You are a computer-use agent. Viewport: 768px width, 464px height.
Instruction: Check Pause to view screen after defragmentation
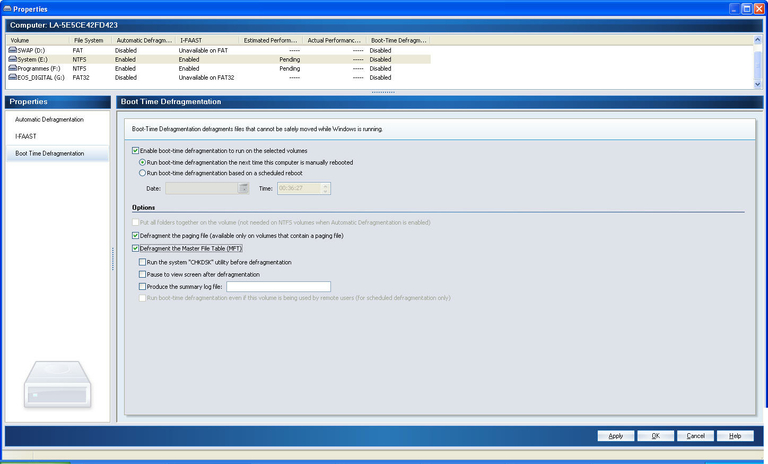tap(143, 274)
